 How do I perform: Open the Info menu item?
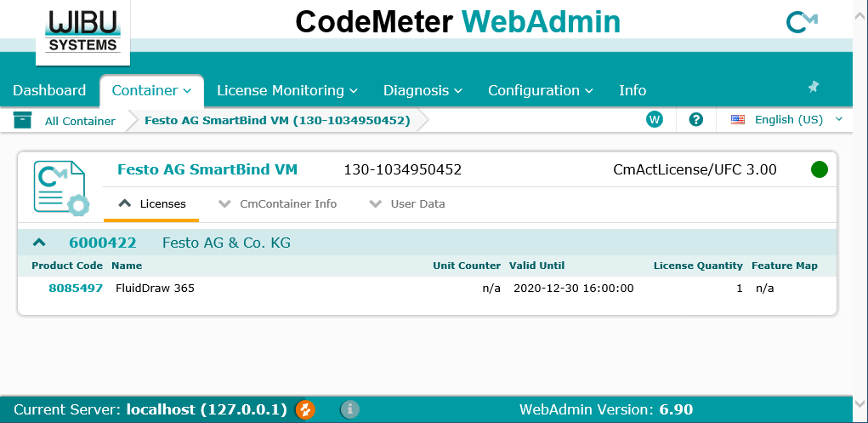point(633,90)
